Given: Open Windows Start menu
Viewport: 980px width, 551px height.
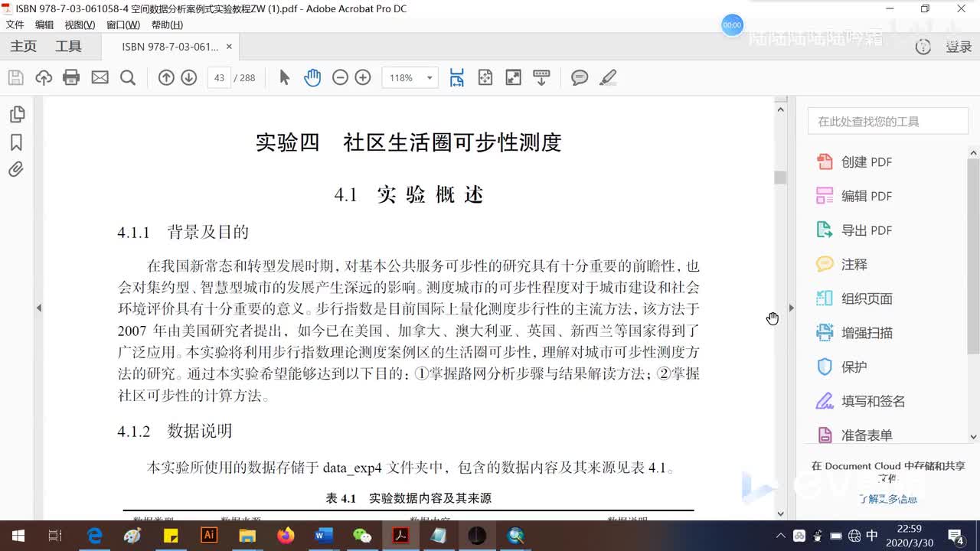Looking at the screenshot, I should tap(18, 536).
